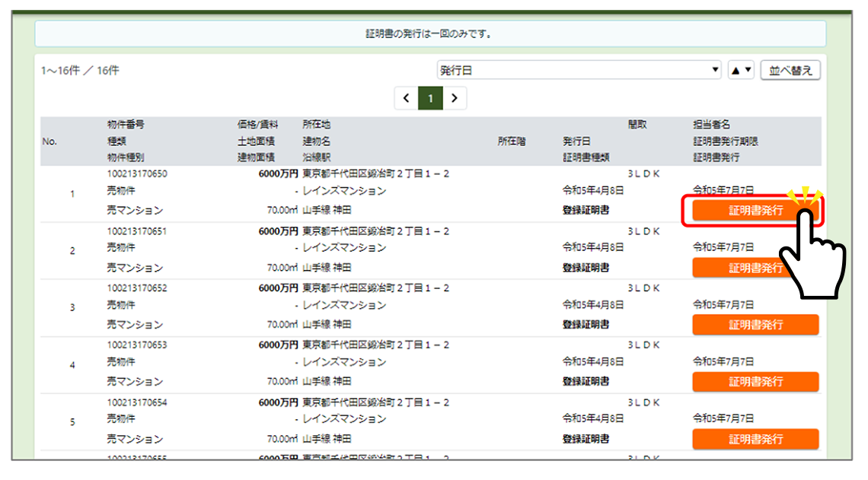Issue certificate for property 100213170652

coord(755,325)
